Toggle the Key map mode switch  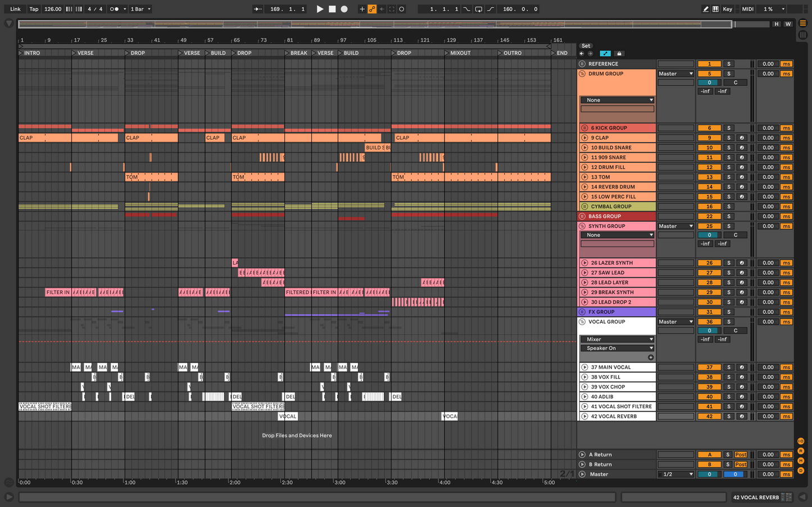[727, 9]
